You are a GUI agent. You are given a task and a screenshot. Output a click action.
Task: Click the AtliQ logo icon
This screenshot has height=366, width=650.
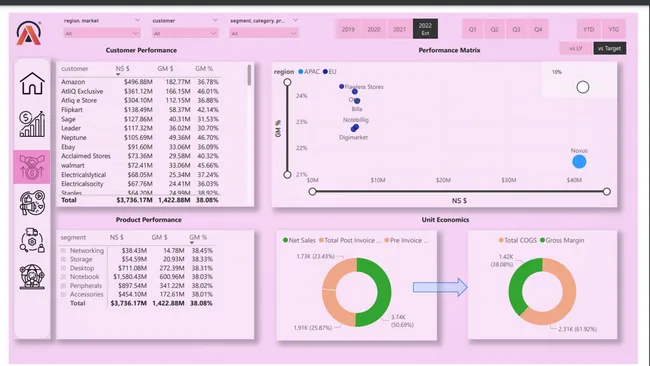[x=29, y=33]
